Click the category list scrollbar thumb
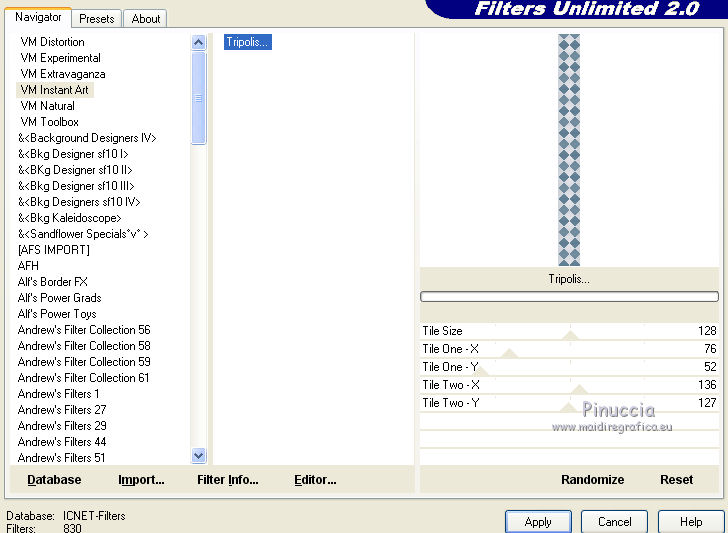 coord(198,98)
